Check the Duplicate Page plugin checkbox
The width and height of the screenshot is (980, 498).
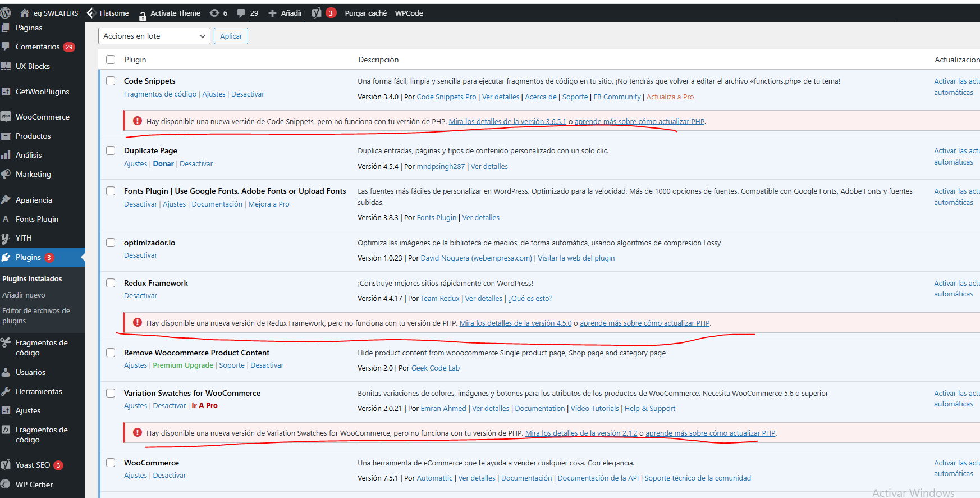pyautogui.click(x=111, y=150)
